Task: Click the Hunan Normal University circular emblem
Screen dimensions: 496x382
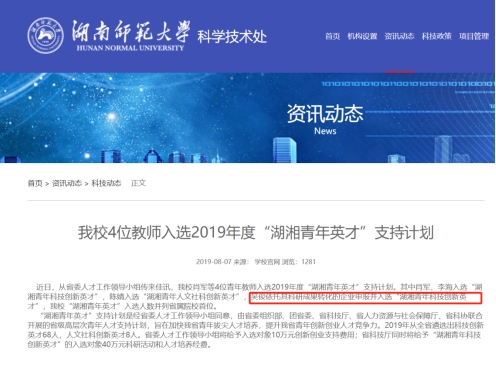Action: pos(45,36)
